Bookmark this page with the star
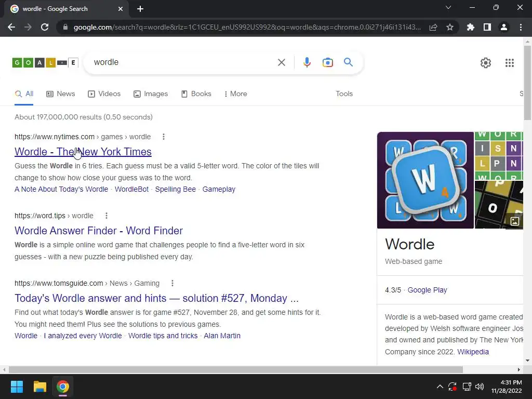532x399 pixels. pyautogui.click(x=450, y=27)
